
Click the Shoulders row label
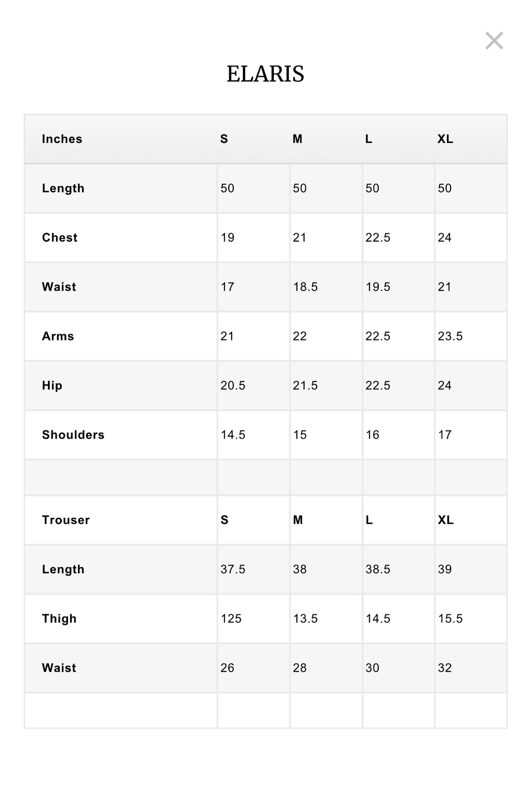(73, 435)
